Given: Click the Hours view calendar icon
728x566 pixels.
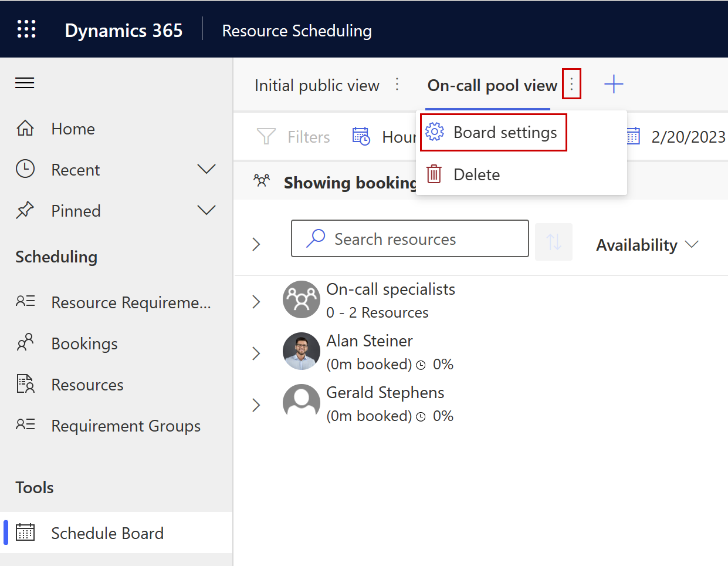Looking at the screenshot, I should (361, 136).
